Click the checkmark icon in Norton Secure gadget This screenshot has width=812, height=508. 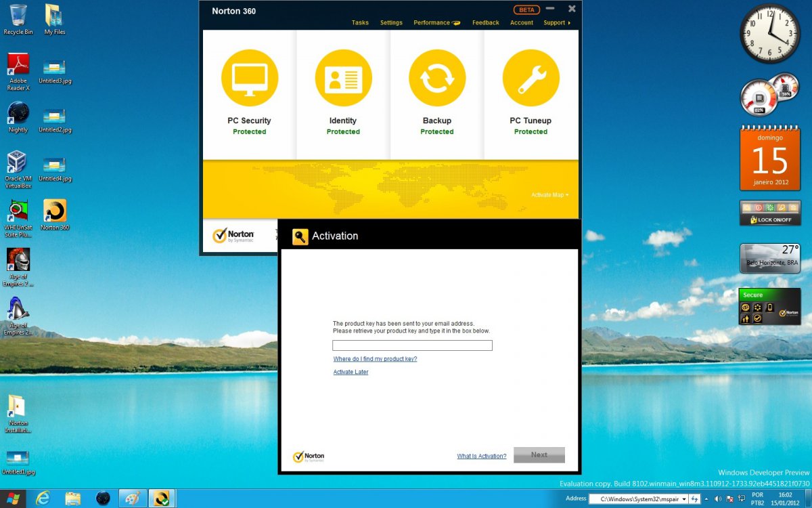(x=758, y=318)
